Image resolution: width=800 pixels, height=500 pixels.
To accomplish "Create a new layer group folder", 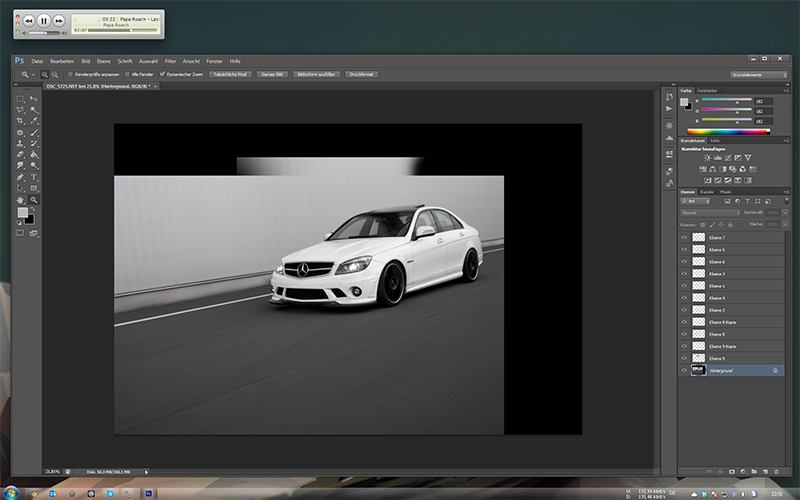I will coord(754,472).
